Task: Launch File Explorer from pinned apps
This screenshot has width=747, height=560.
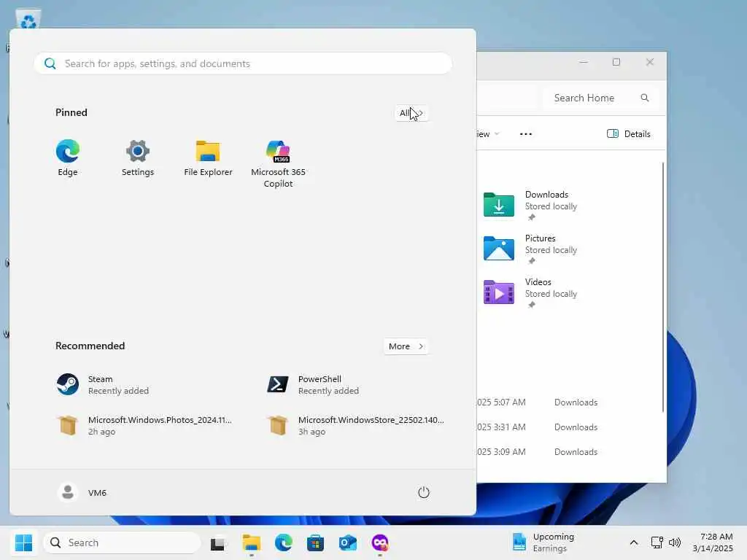Action: coord(208,158)
